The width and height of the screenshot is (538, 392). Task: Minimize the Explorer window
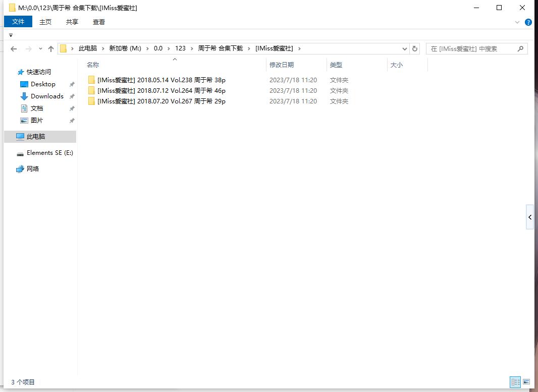pos(476,8)
